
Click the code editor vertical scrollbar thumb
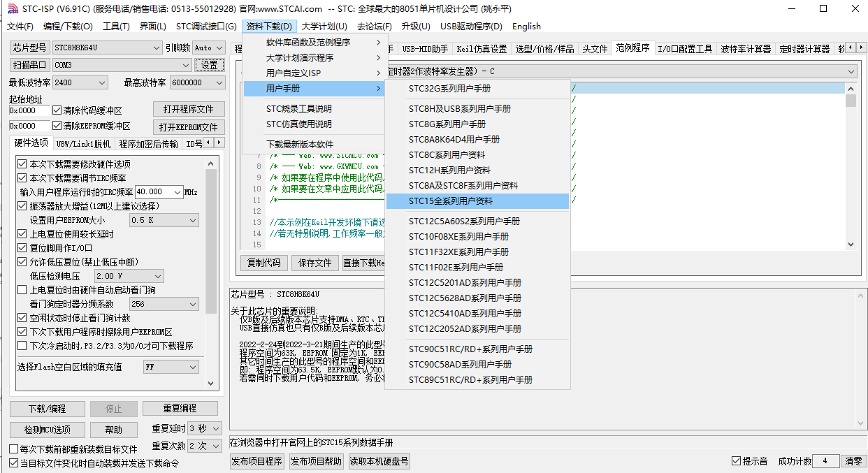tap(851, 100)
